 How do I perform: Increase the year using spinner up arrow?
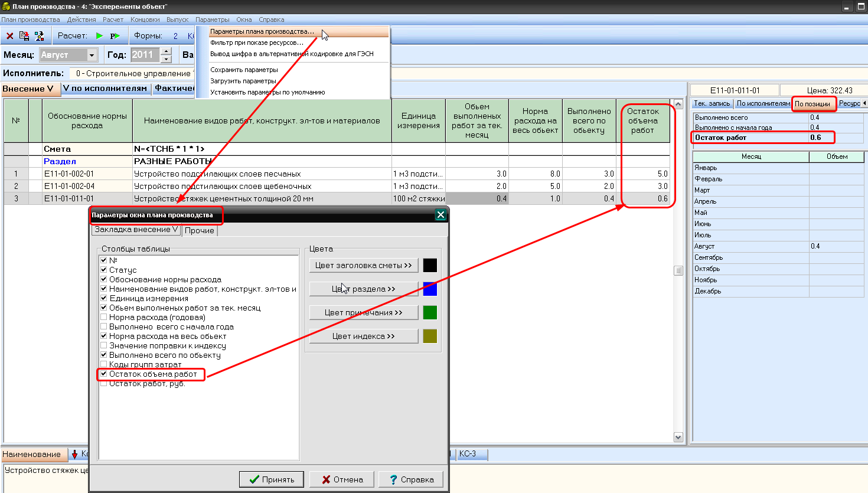(166, 51)
